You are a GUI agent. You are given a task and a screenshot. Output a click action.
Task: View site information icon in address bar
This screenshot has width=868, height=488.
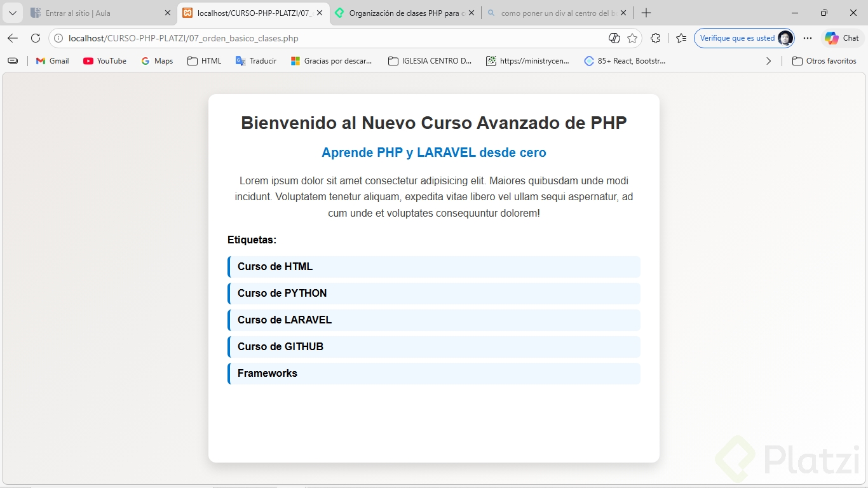pos(58,38)
